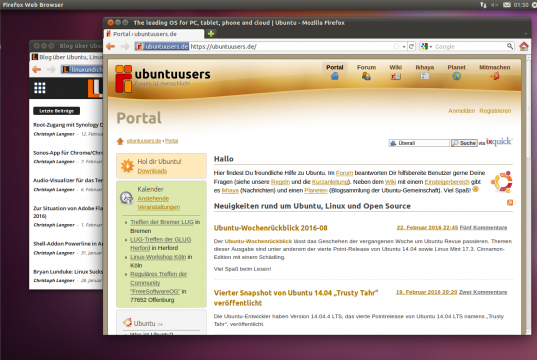Open Linux-Workshop Köln link
The image size is (537, 360).
click(x=158, y=257)
